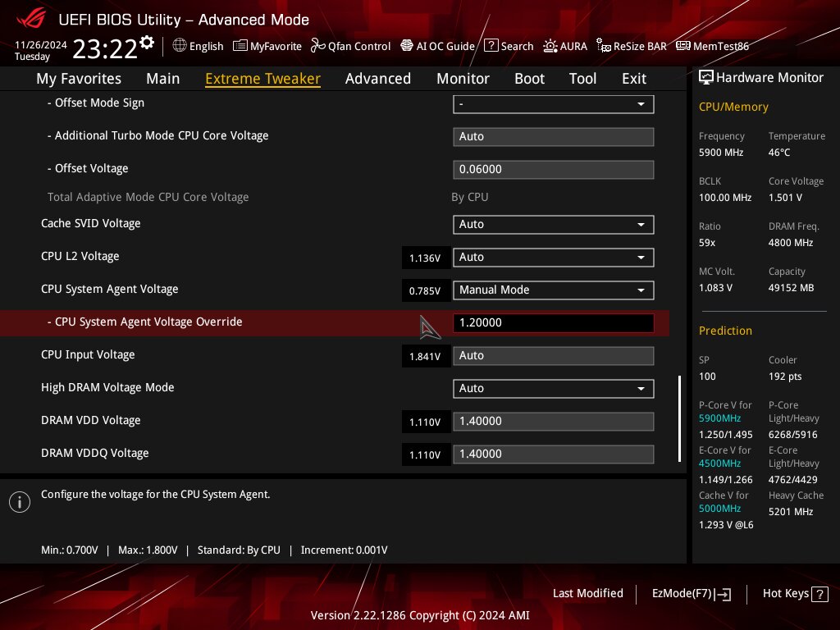The image size is (840, 630).
Task: Open the Tool tab
Action: click(x=582, y=79)
